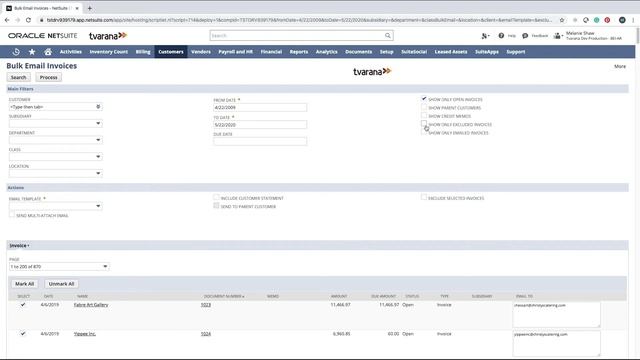Sort by Document Number column header
Viewport: 640px width, 360px height.
[224, 296]
